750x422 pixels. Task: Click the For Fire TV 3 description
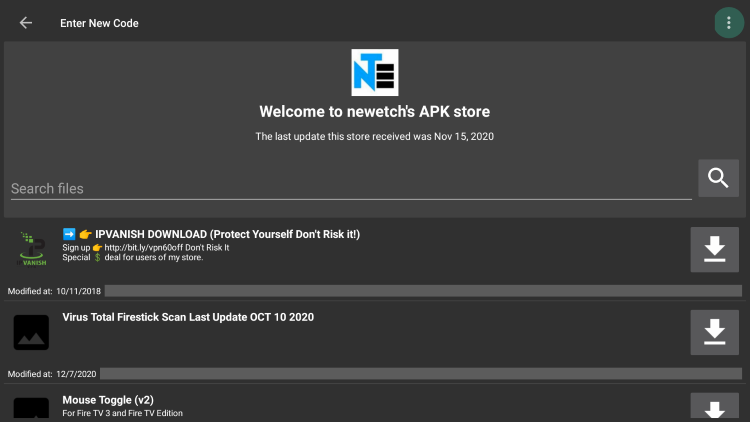(x=122, y=413)
